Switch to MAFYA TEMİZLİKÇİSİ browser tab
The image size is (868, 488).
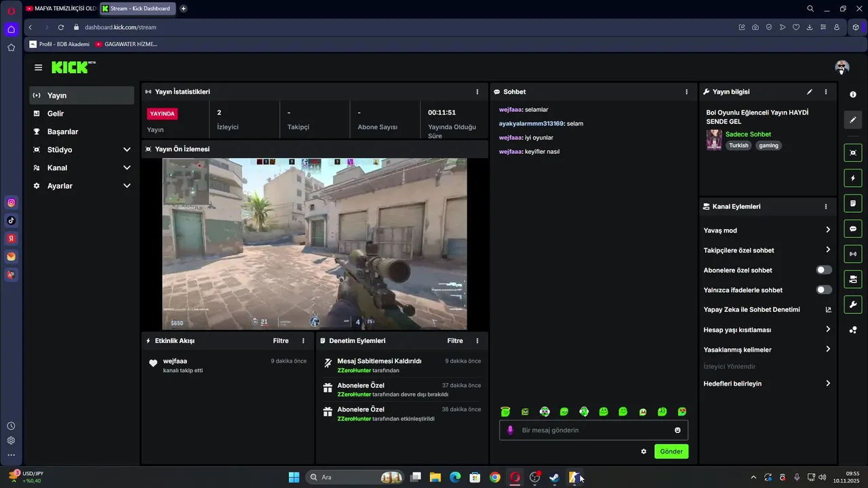[x=60, y=9]
